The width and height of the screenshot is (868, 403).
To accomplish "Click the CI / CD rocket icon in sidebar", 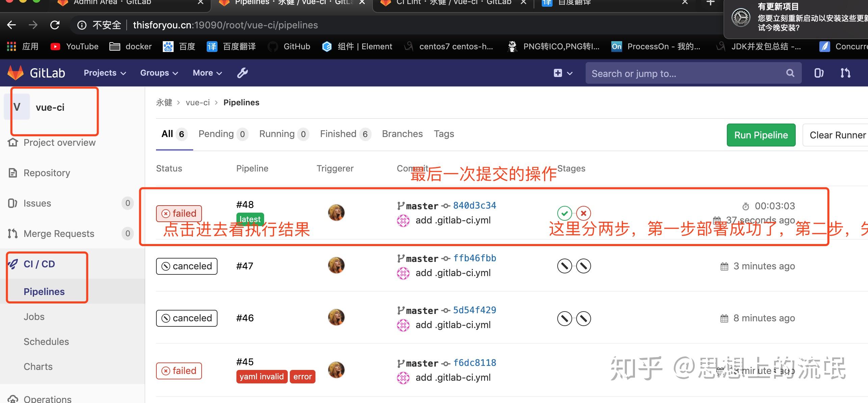I will [x=13, y=264].
